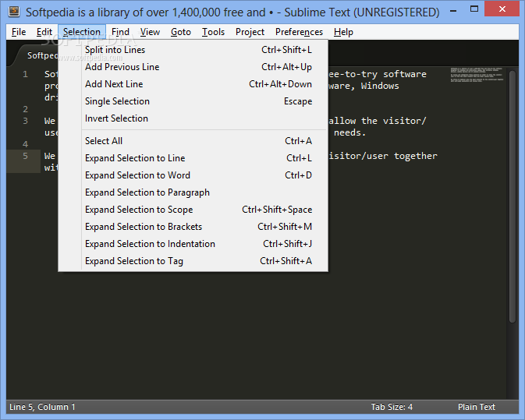Open the Goto menu
The width and height of the screenshot is (525, 420).
pos(181,32)
